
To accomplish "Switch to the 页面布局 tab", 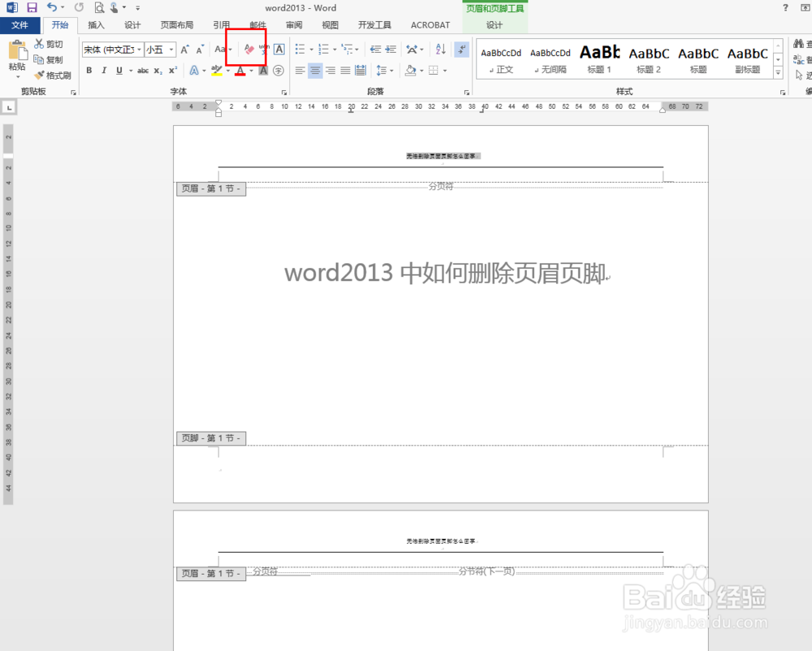I will pos(176,25).
